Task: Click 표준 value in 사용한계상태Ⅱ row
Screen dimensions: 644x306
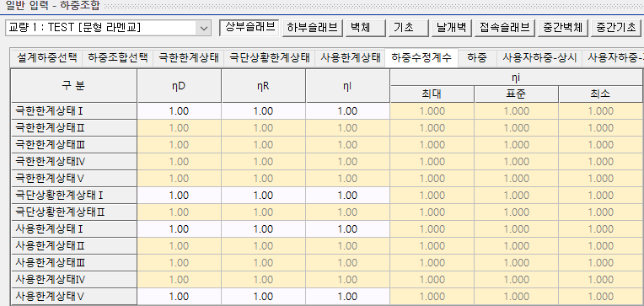Action: pyautogui.click(x=516, y=245)
